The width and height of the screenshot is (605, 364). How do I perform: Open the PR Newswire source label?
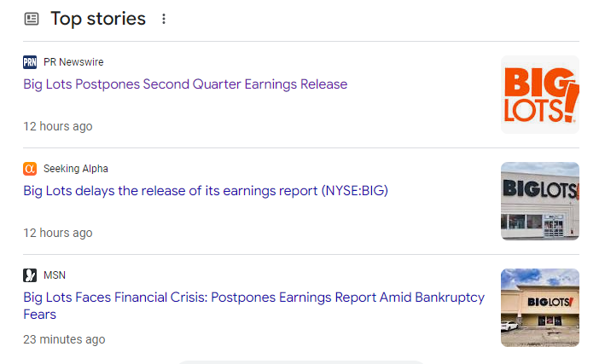coord(73,62)
